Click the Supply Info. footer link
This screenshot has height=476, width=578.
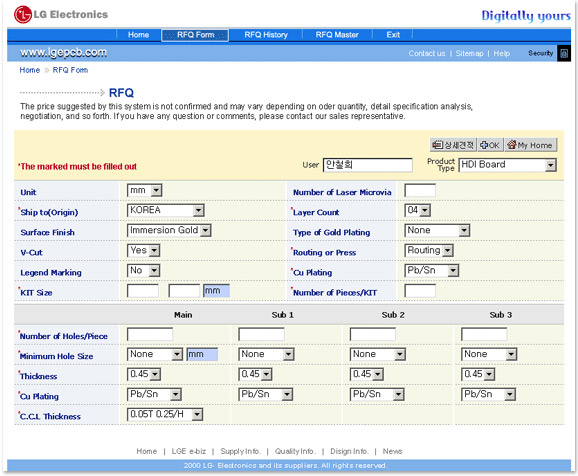pos(240,451)
